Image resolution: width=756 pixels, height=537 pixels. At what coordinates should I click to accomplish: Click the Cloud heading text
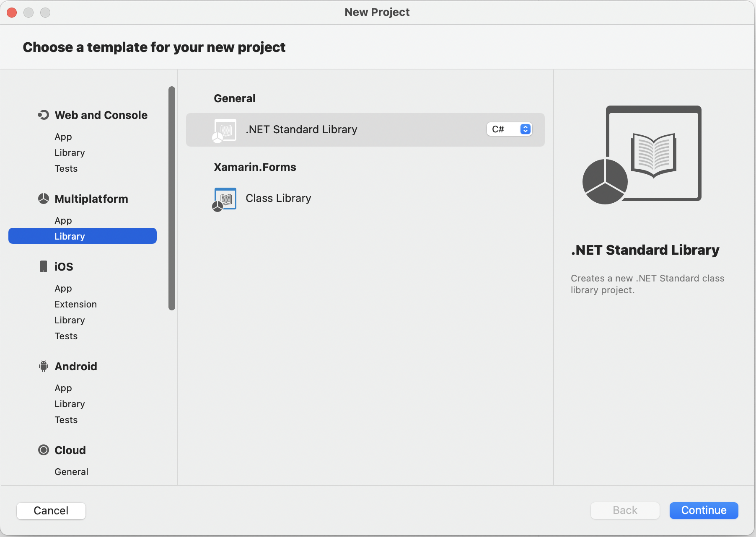tap(70, 450)
